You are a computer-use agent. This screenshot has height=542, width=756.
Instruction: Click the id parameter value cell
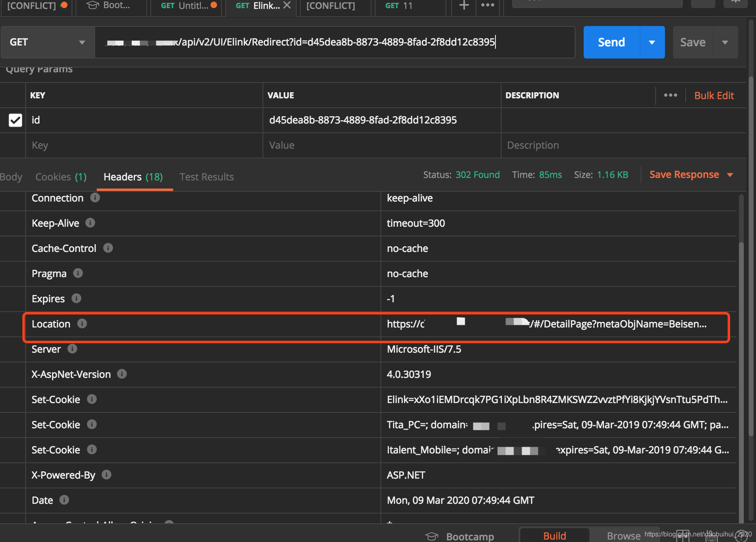point(382,120)
